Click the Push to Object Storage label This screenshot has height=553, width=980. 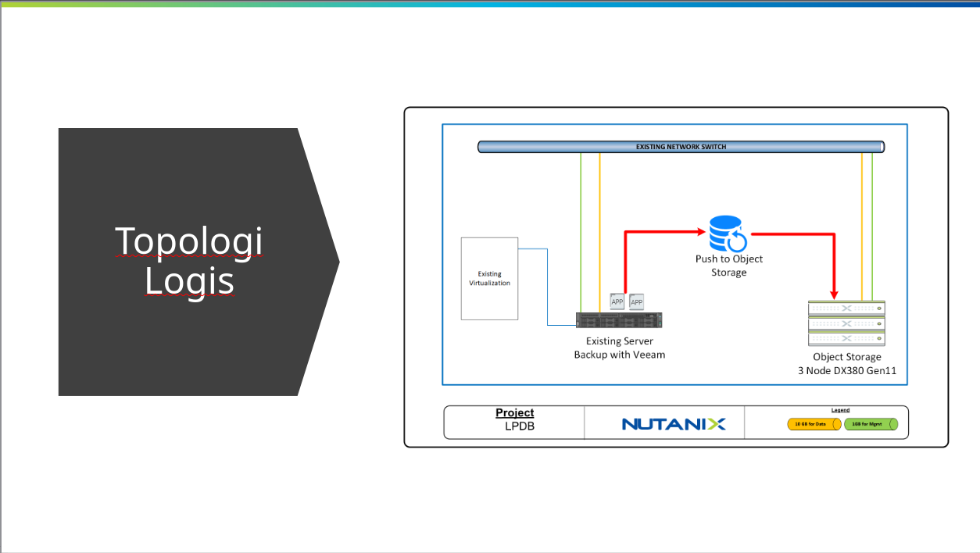pyautogui.click(x=728, y=266)
